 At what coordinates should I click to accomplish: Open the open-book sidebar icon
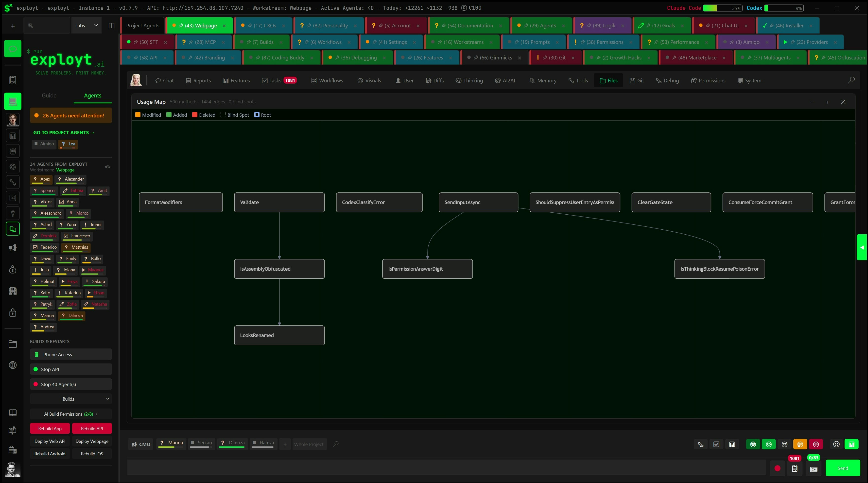pyautogui.click(x=13, y=412)
